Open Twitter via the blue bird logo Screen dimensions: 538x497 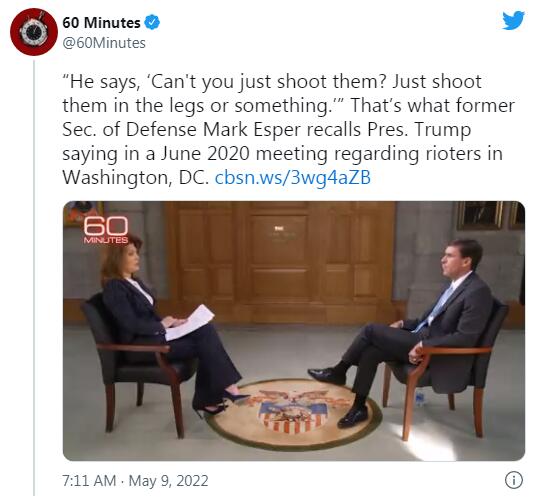pos(513,20)
